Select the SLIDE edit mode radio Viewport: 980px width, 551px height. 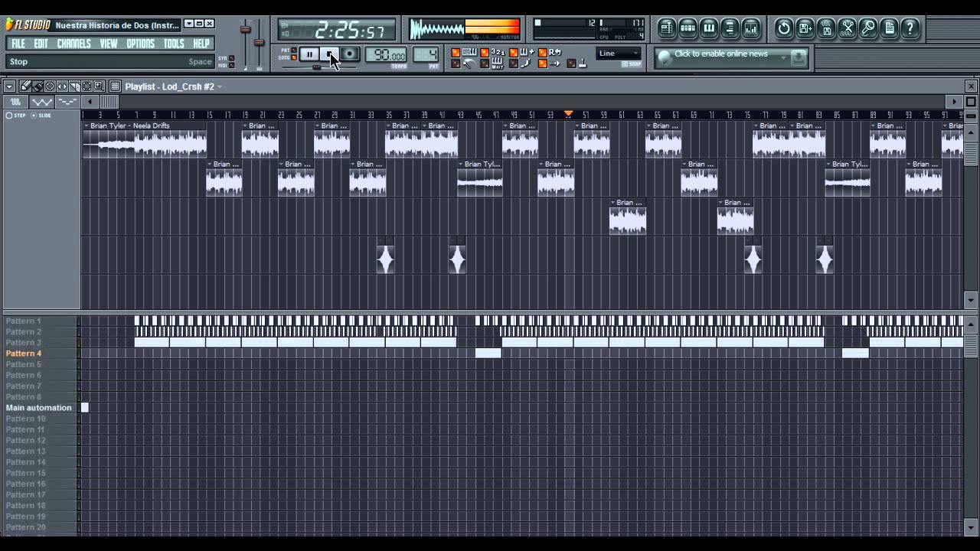click(x=33, y=116)
